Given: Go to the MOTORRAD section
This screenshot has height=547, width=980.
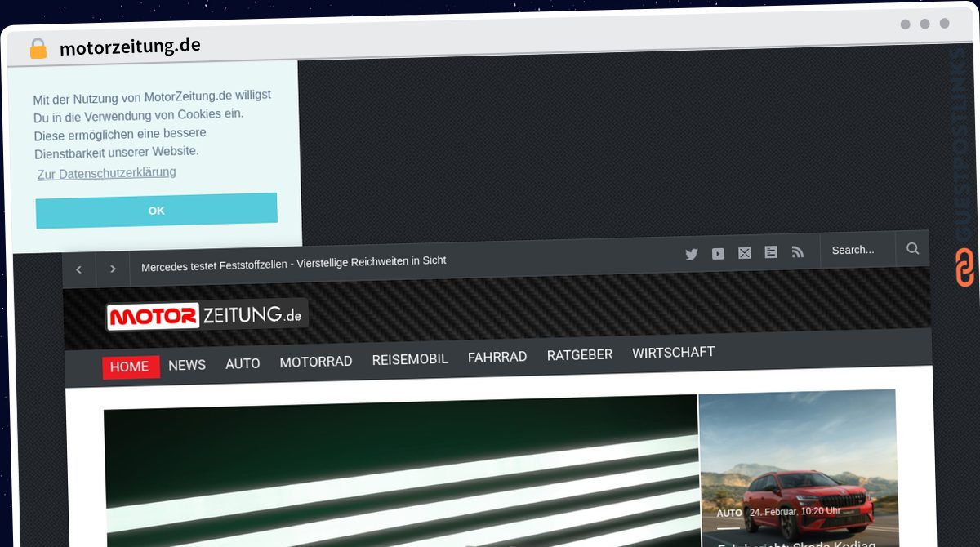Looking at the screenshot, I should point(316,361).
